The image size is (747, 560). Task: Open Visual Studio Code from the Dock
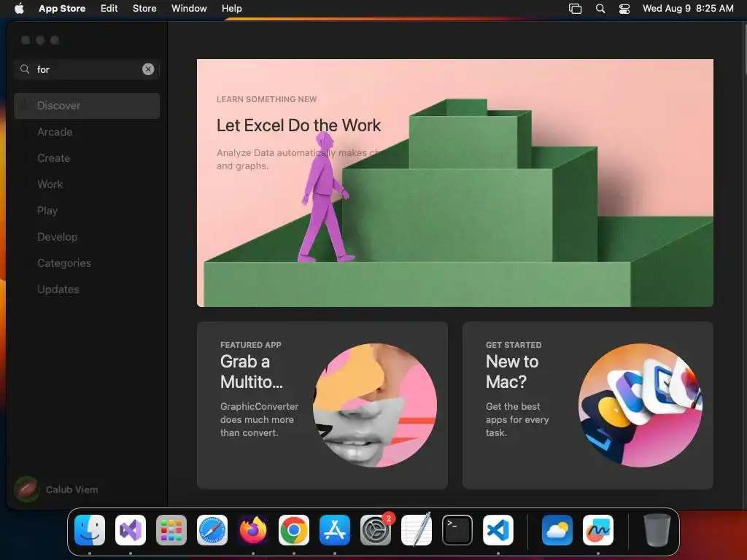pos(498,530)
